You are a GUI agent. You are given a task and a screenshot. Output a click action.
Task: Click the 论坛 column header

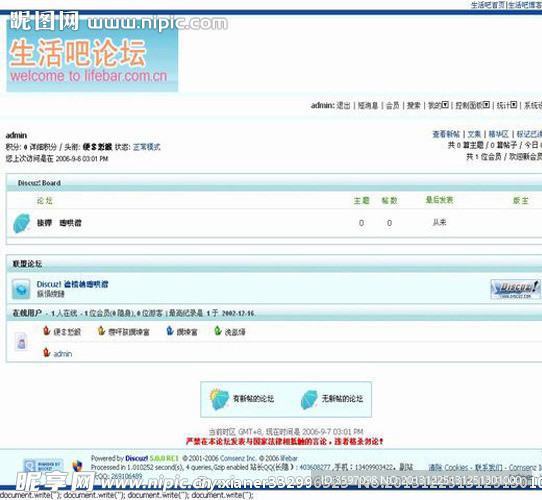click(45, 201)
